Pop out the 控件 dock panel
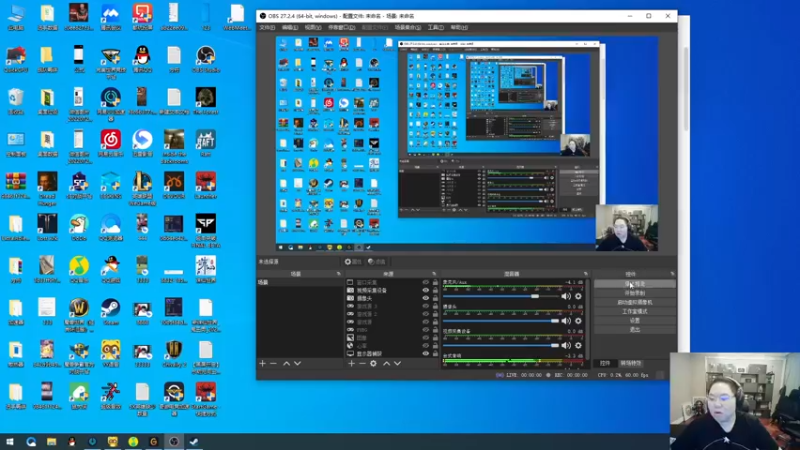800x450 pixels. point(672,274)
